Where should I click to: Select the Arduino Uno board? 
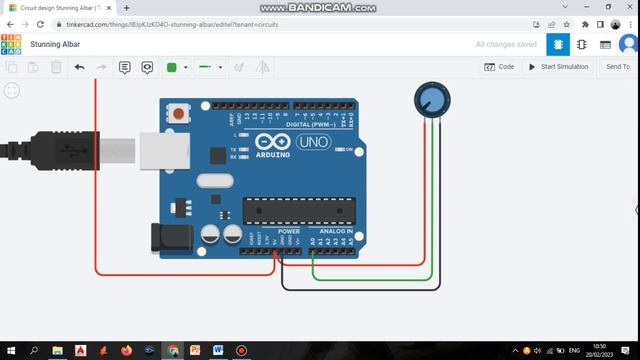pos(262,178)
